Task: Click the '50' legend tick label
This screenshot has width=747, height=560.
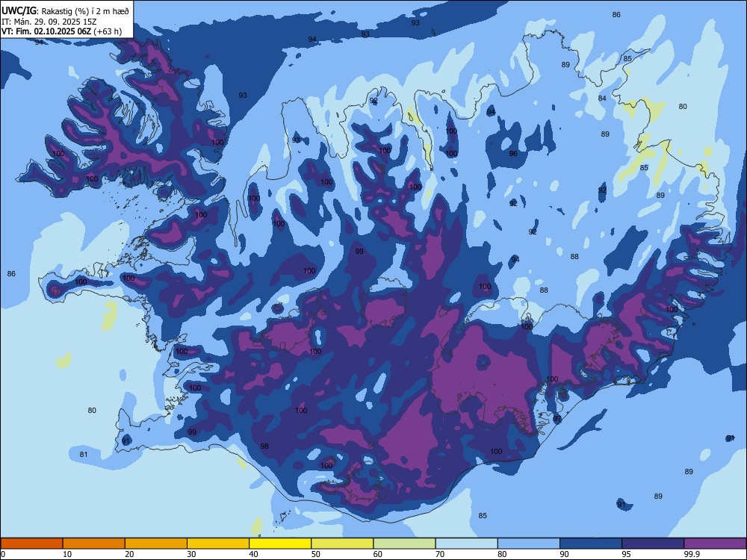Action: point(316,554)
